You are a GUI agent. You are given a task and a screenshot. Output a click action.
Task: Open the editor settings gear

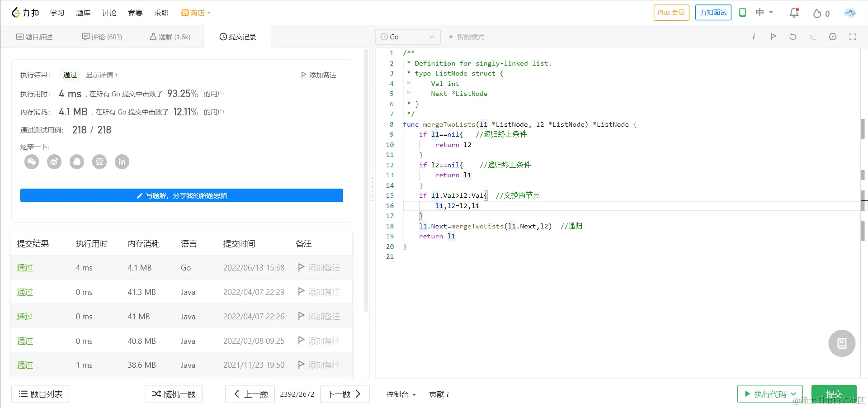coord(833,37)
